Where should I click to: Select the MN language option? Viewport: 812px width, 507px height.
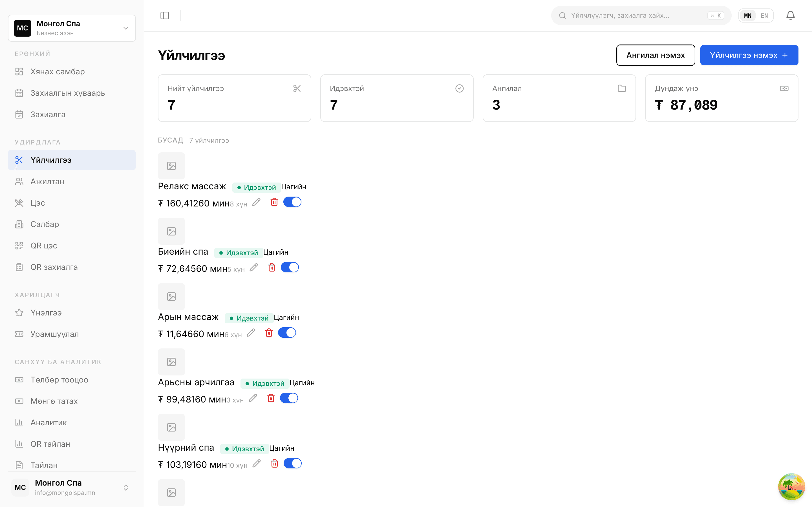click(x=748, y=15)
